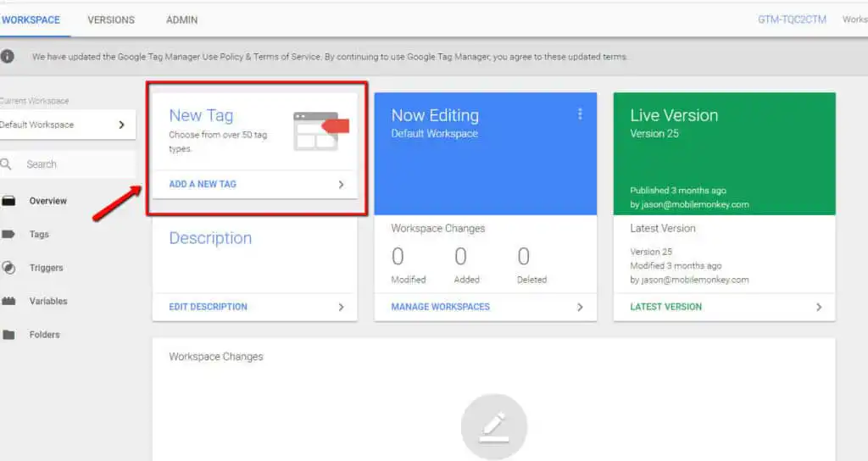
Task: Click the Added count value
Action: tap(460, 257)
